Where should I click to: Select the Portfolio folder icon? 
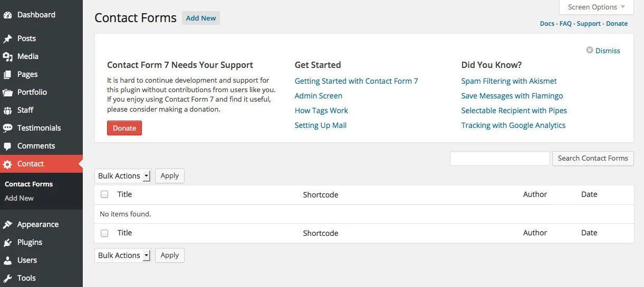(7, 92)
